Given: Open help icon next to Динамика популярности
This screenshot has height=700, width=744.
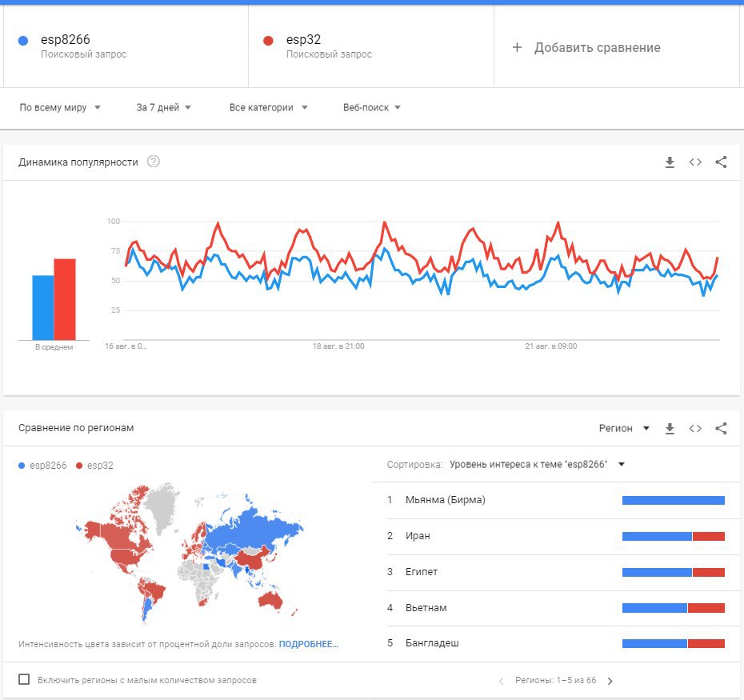Looking at the screenshot, I should pos(154,162).
